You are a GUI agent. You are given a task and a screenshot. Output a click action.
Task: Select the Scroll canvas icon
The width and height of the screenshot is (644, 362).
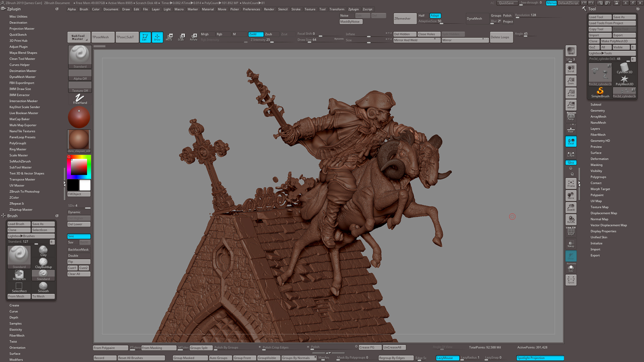click(571, 69)
